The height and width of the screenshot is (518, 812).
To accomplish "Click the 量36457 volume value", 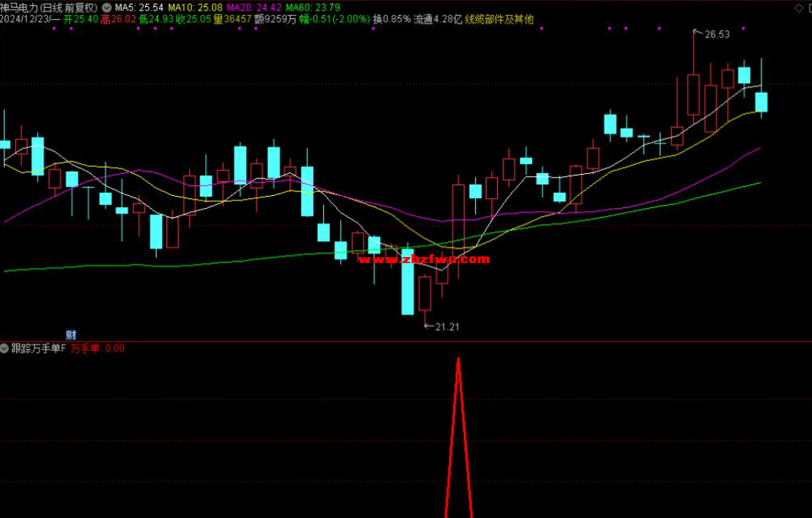I will coord(232,19).
